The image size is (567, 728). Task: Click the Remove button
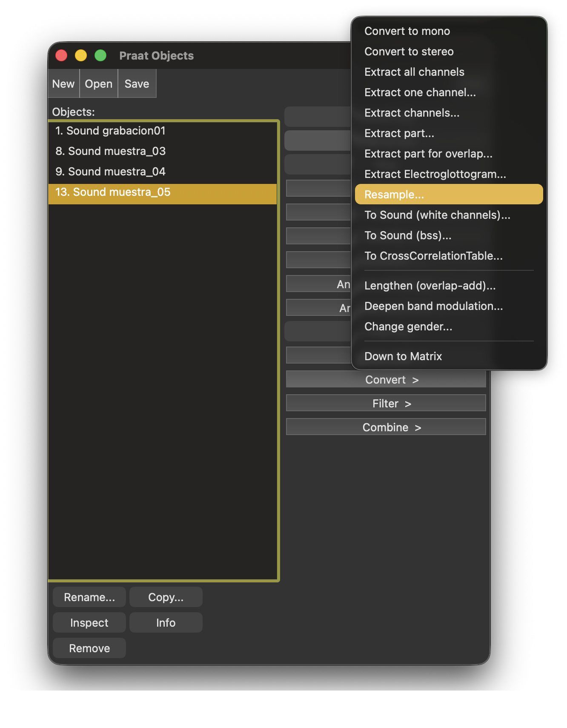point(89,648)
